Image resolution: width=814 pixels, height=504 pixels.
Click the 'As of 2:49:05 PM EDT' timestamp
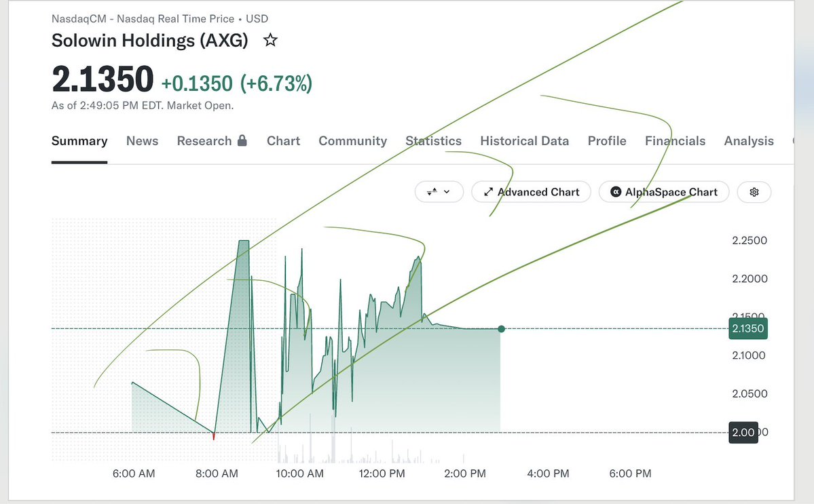point(143,106)
